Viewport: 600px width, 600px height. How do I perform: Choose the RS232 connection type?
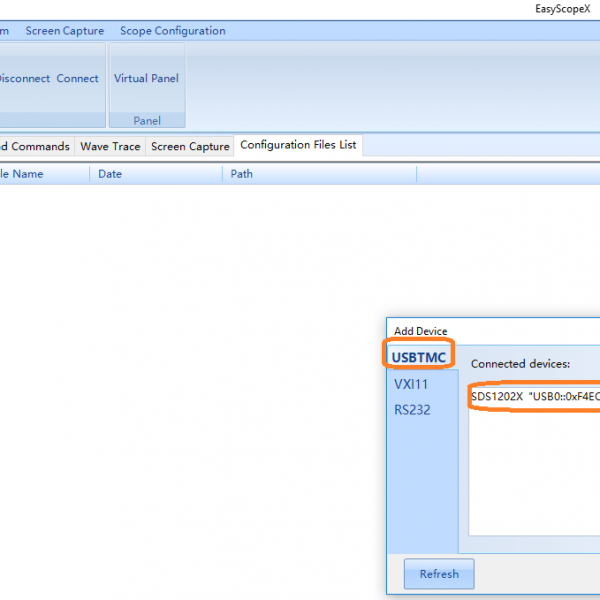click(x=412, y=410)
